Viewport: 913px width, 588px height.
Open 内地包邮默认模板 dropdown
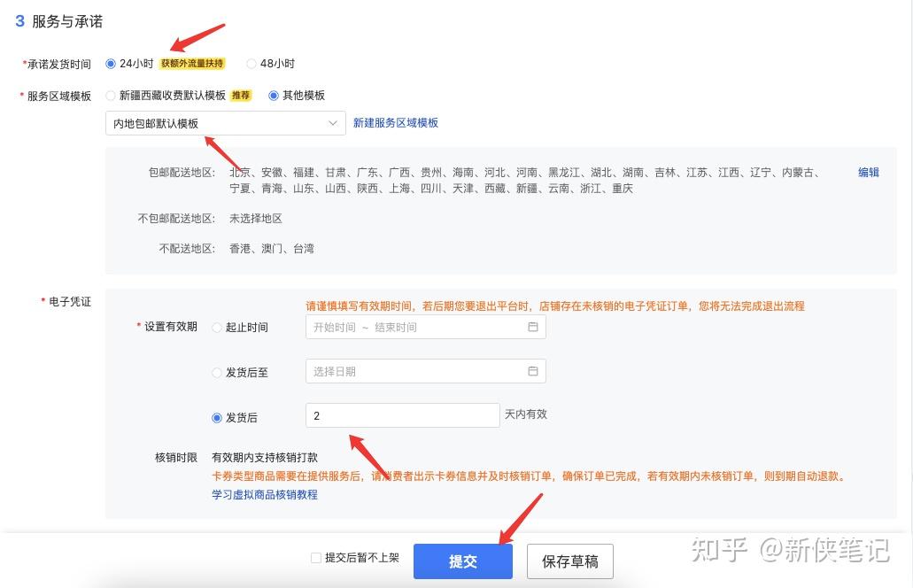tap(225, 123)
